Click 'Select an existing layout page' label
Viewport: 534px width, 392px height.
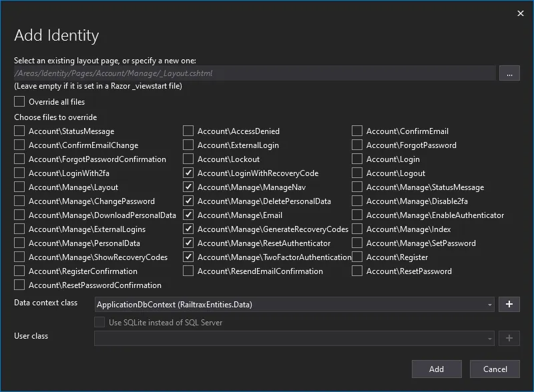(x=105, y=61)
